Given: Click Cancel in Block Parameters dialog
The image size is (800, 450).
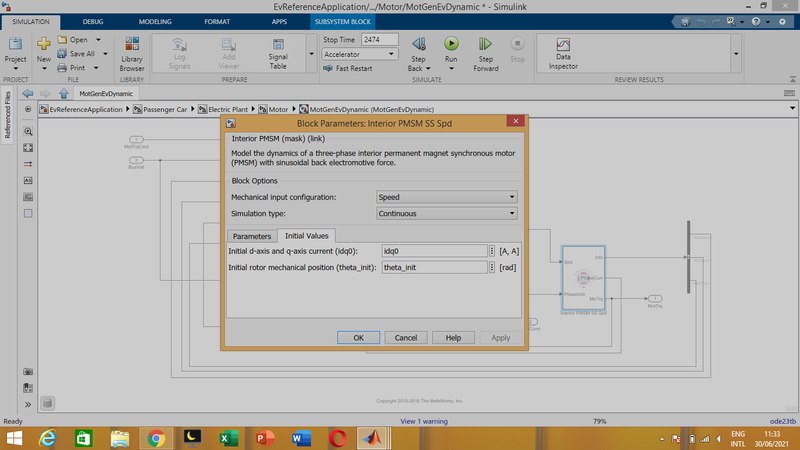Looking at the screenshot, I should point(405,338).
